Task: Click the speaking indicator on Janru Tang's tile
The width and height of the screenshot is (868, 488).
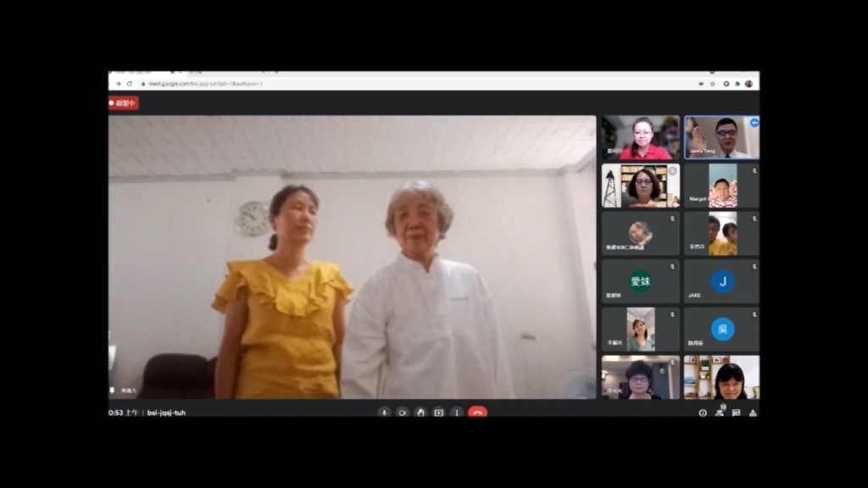Action: click(754, 123)
